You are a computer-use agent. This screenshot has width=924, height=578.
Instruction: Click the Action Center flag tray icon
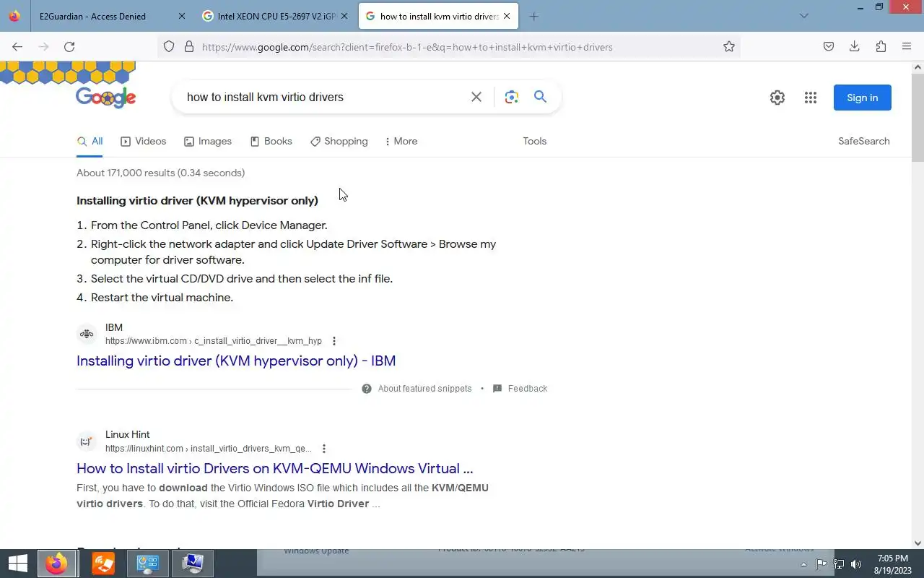pos(821,564)
